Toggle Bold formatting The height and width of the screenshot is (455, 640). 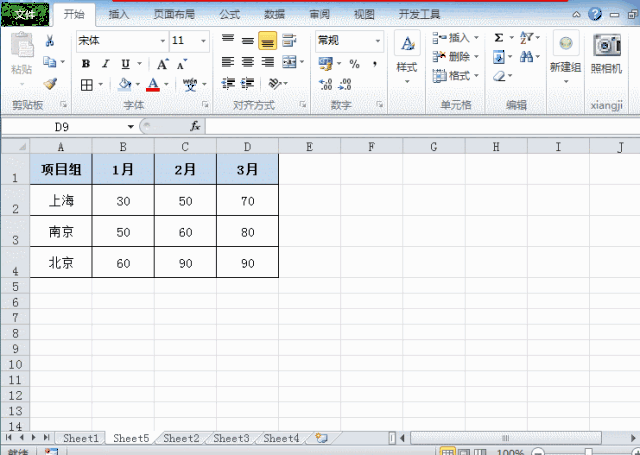[x=86, y=64]
